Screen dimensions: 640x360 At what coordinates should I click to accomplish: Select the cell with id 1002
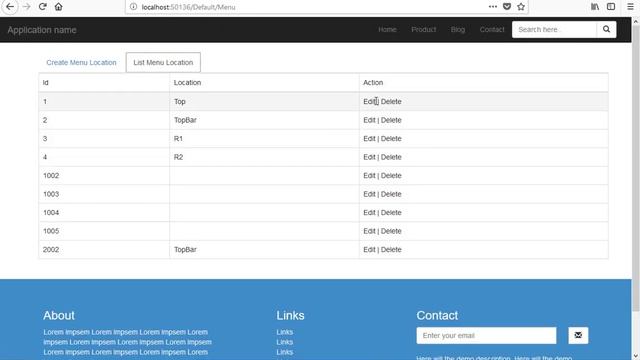tap(104, 176)
